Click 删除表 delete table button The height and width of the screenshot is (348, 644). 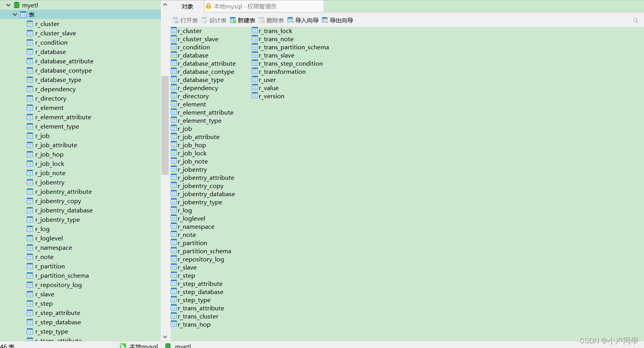click(x=271, y=20)
